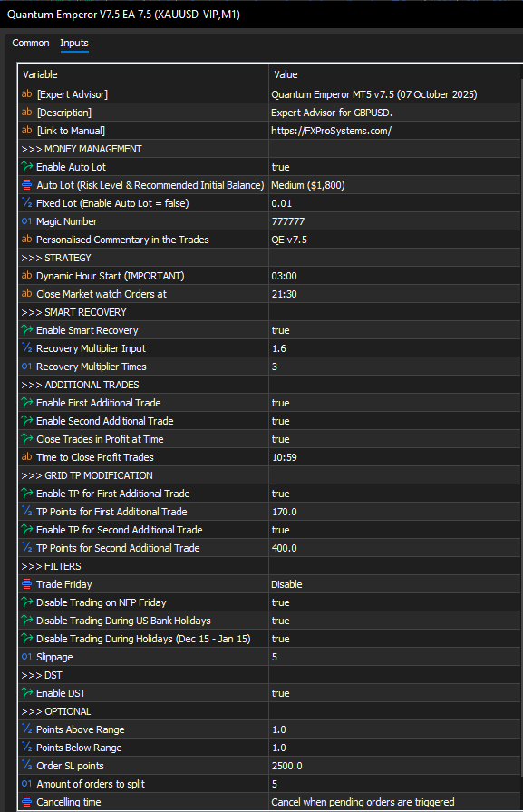Click boolean icon for Enable First Additional Trade
The width and height of the screenshot is (523, 812).
point(27,403)
